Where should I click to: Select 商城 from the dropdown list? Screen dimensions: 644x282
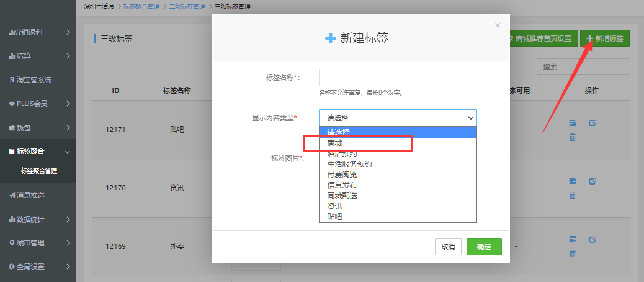[x=335, y=143]
